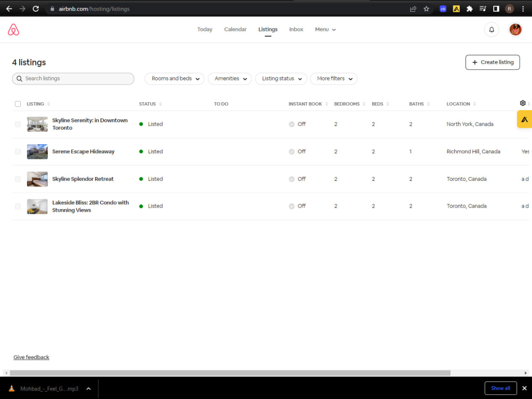Tick the select-all listings checkbox
Viewport: 532px width, 399px height.
coord(18,104)
